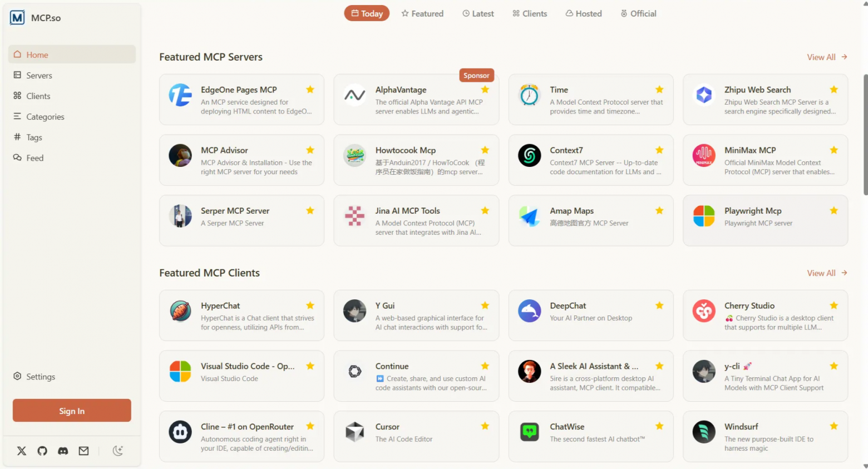The image size is (868, 469).
Task: Click the AlphaVantage logo icon
Action: point(355,95)
